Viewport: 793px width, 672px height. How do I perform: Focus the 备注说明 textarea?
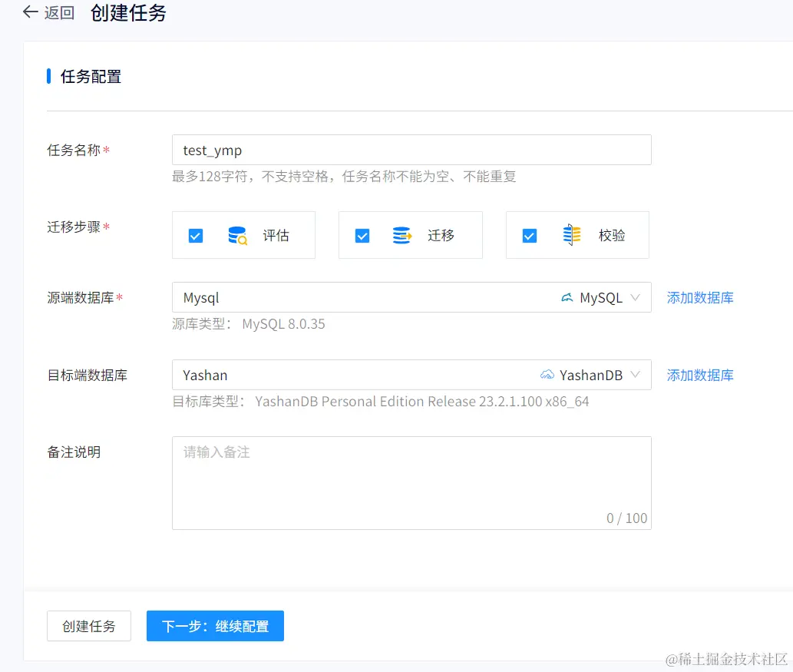pyautogui.click(x=411, y=483)
